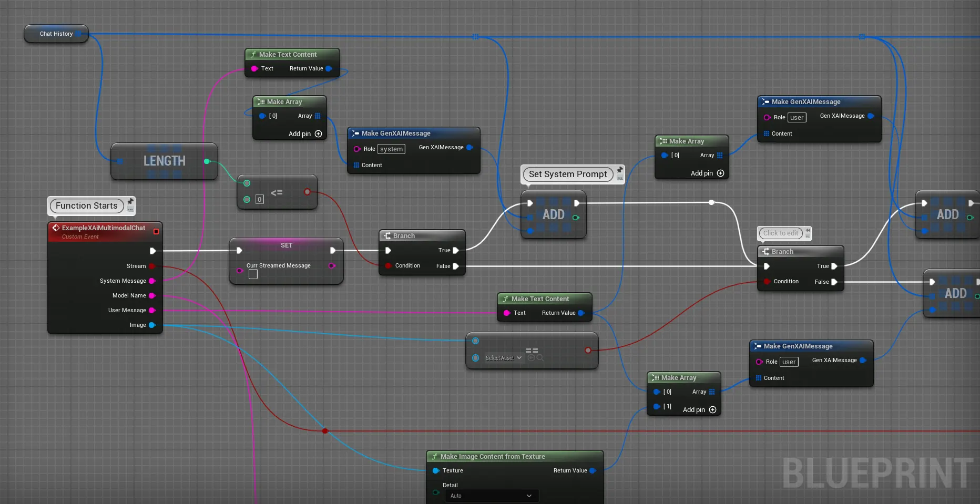980x504 pixels.
Task: Click the use-selected-asset arrow icon in == node
Action: (x=531, y=358)
